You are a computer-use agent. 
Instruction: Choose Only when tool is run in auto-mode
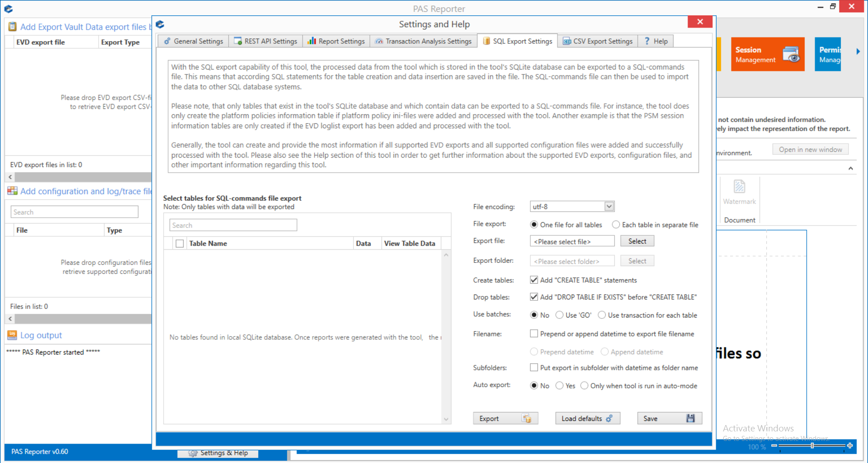584,386
